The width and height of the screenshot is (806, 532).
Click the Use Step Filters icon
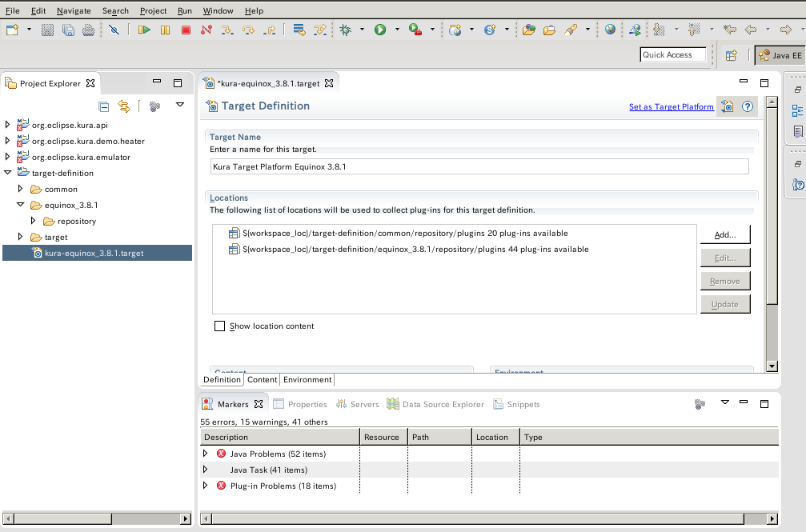coord(320,30)
